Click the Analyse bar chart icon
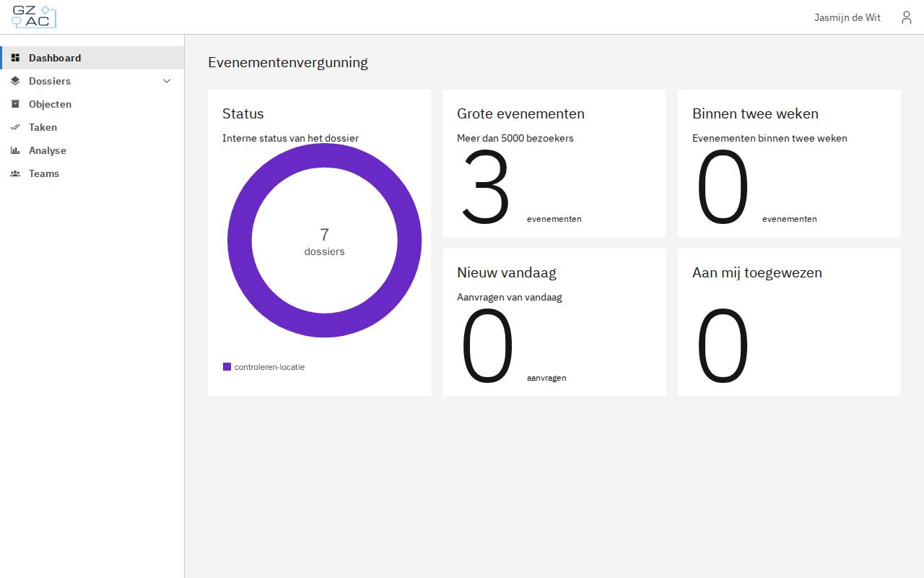924x578 pixels. pyautogui.click(x=15, y=150)
